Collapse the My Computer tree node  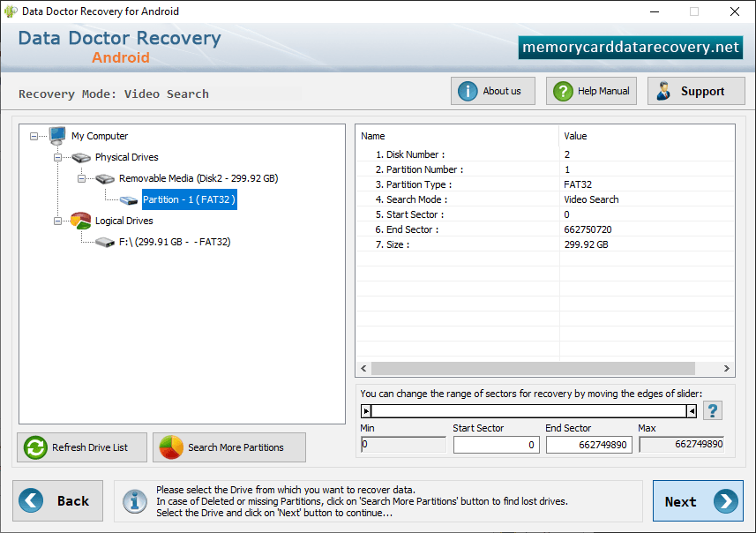click(x=34, y=136)
